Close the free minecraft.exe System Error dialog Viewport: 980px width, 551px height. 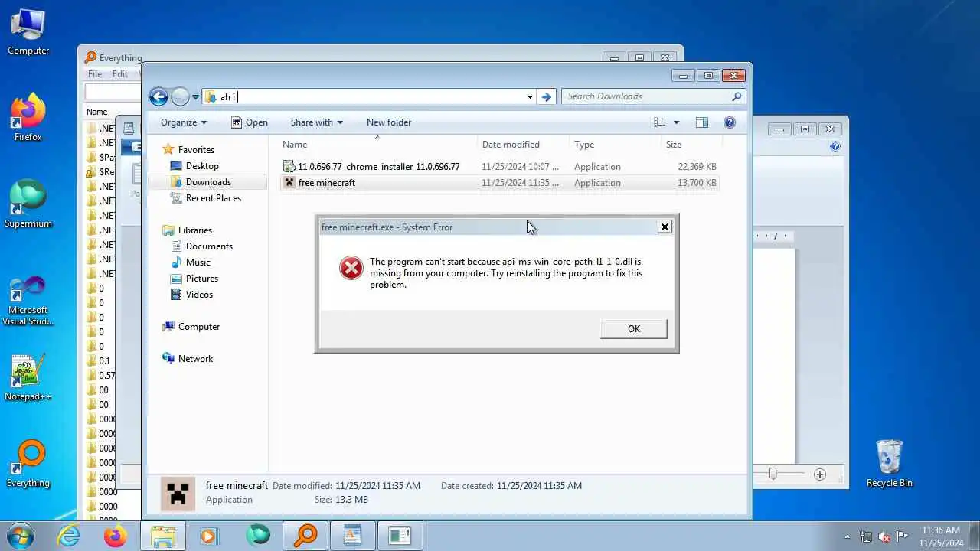coord(665,227)
